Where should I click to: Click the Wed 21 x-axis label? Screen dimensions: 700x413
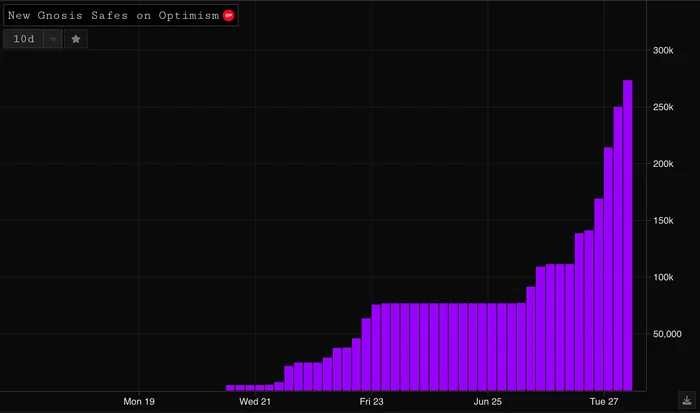tap(255, 401)
